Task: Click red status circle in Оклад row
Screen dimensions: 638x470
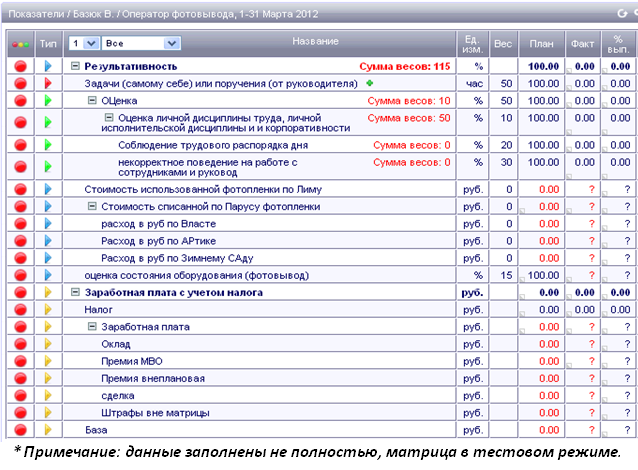Action: tap(20, 344)
